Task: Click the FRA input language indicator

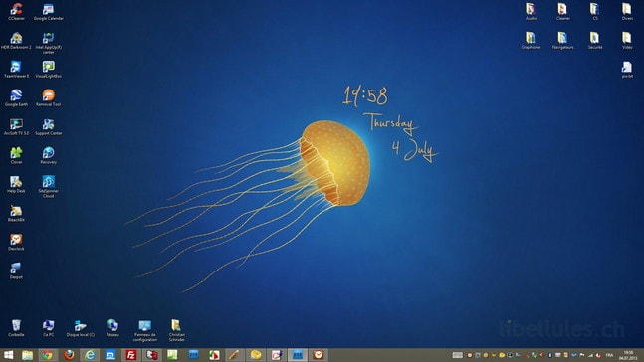Action: click(x=609, y=355)
